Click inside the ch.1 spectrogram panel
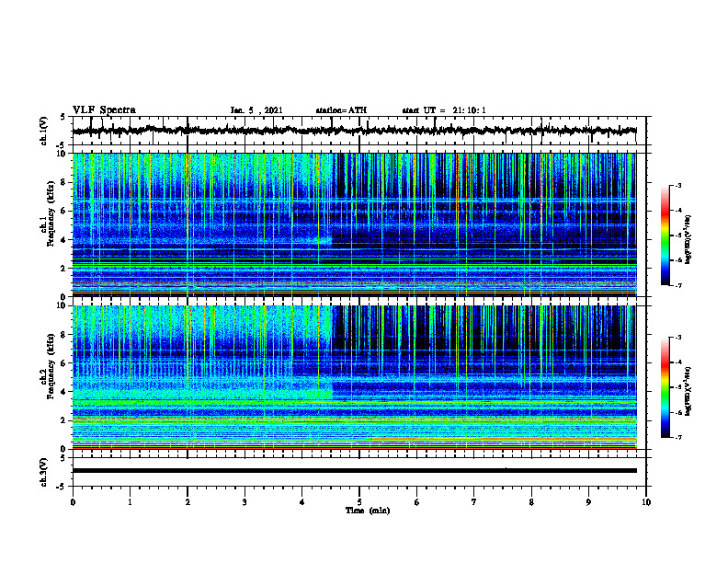The image size is (728, 563). click(354, 224)
